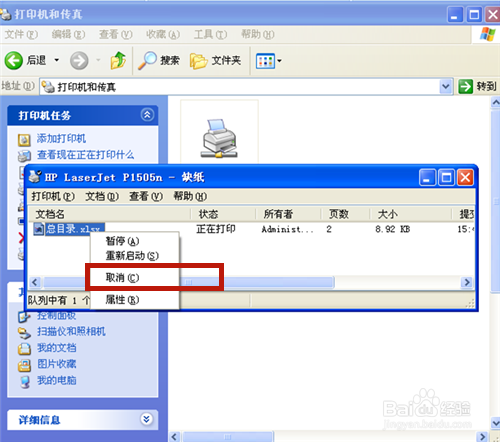Click the 总目录.xlsx document icon
Image resolution: width=500 pixels, height=442 pixels.
[x=39, y=229]
